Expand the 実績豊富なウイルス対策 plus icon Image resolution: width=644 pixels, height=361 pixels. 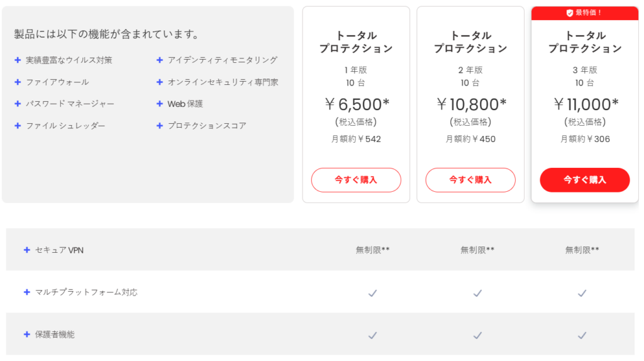click(x=18, y=60)
